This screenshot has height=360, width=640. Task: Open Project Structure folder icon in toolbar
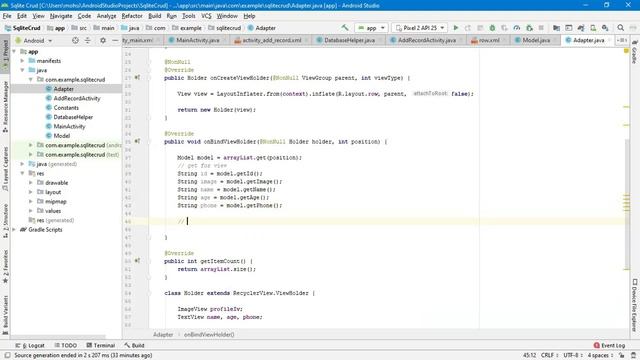click(x=556, y=28)
